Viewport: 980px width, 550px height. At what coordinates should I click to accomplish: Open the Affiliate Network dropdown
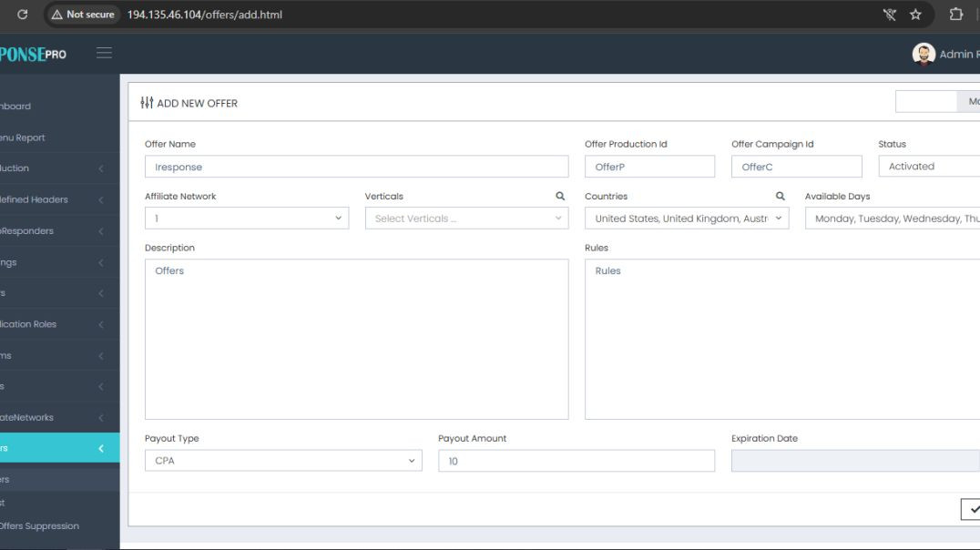pyautogui.click(x=246, y=218)
